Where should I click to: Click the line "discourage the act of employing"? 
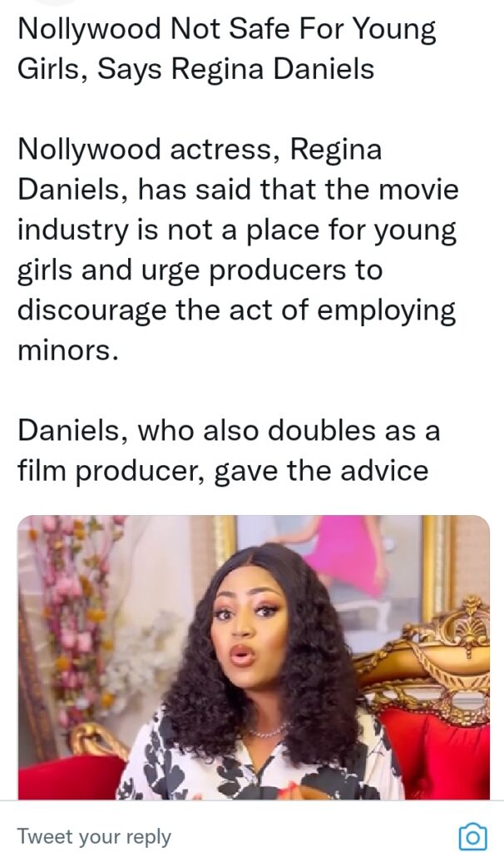[237, 311]
